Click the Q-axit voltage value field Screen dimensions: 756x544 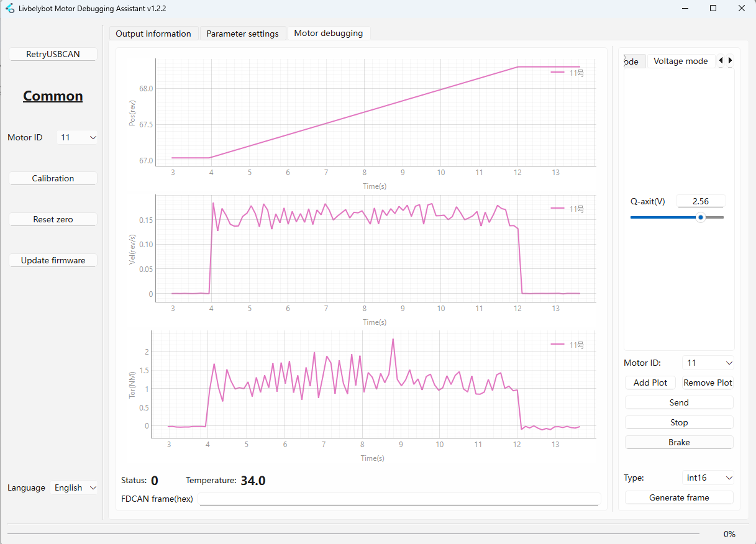pos(700,201)
